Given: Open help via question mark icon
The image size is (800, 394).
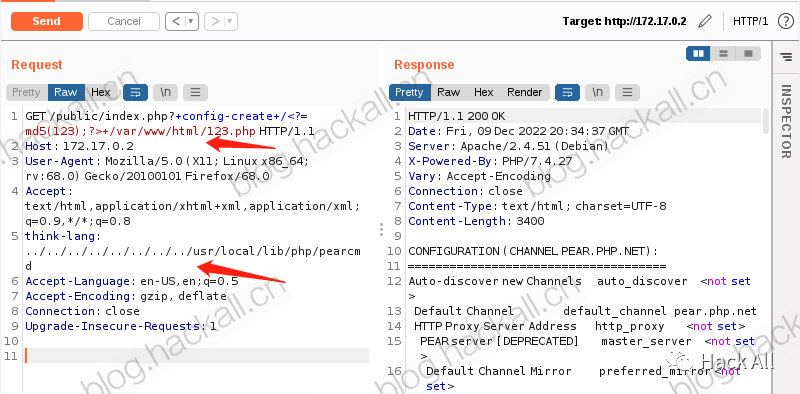Looking at the screenshot, I should (x=785, y=21).
